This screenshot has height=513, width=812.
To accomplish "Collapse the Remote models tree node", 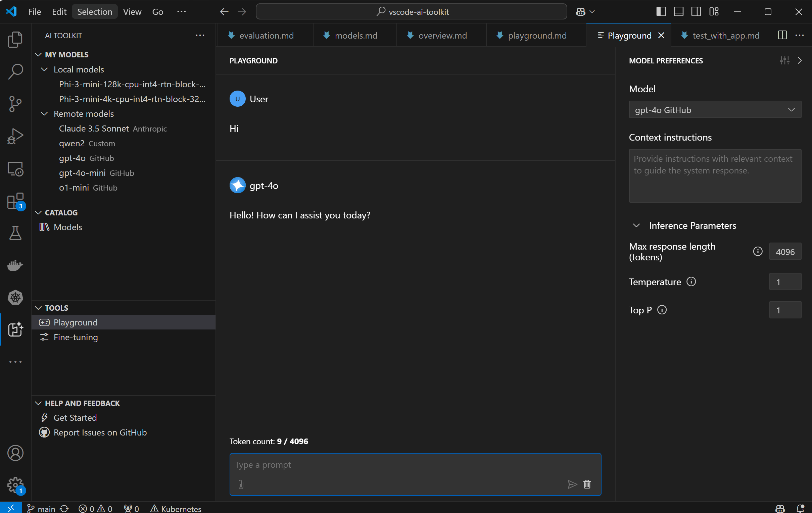I will tap(45, 114).
